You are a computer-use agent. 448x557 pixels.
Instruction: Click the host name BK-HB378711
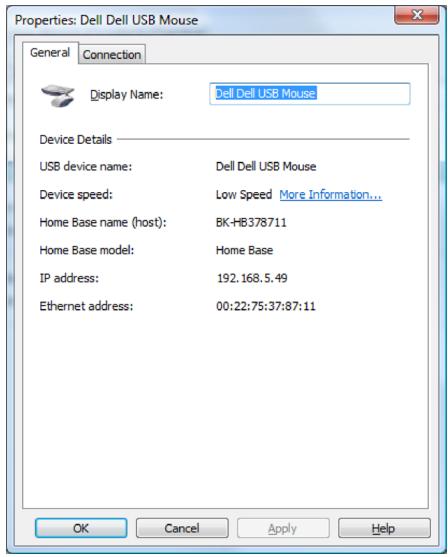tap(251, 222)
